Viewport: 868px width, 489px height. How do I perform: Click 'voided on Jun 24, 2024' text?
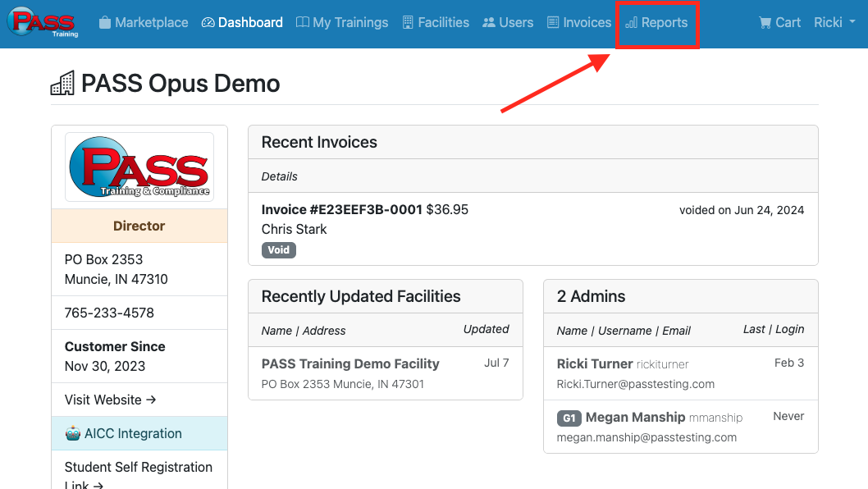tap(742, 210)
